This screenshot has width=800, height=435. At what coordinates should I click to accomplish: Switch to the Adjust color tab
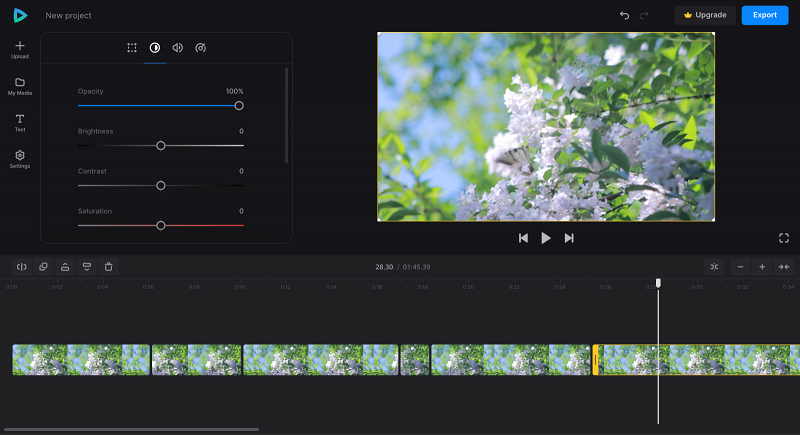tap(155, 48)
